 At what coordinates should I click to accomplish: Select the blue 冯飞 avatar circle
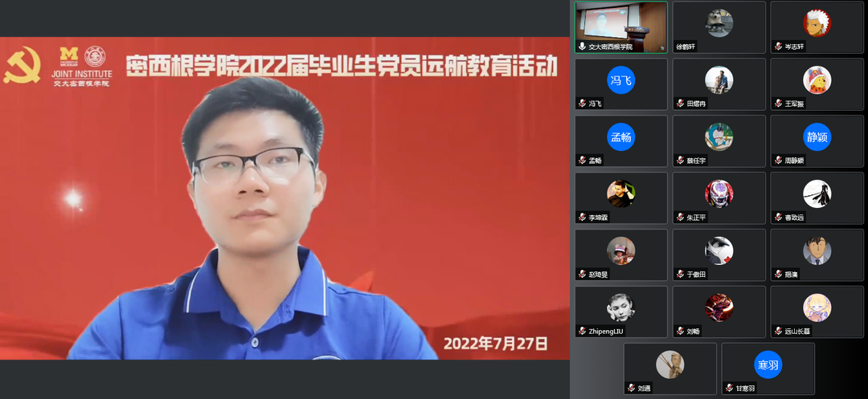[621, 79]
